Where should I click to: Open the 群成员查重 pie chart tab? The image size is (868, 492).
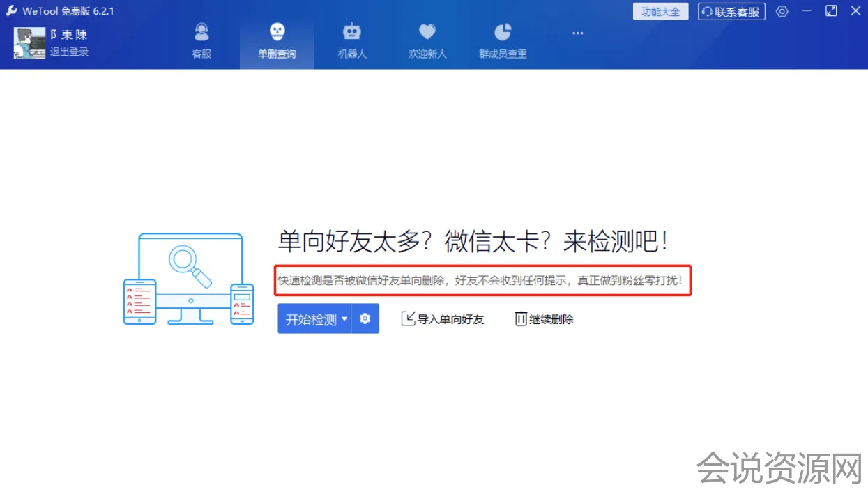pos(503,40)
